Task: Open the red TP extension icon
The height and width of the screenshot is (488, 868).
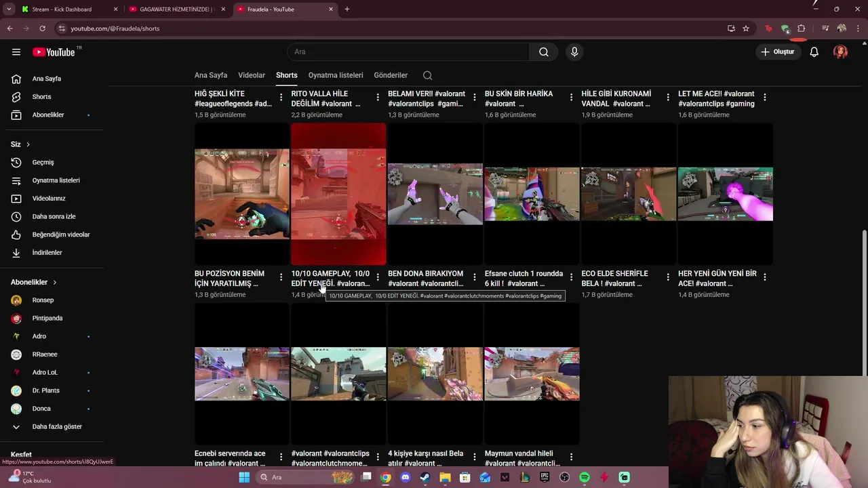Action: [768, 28]
